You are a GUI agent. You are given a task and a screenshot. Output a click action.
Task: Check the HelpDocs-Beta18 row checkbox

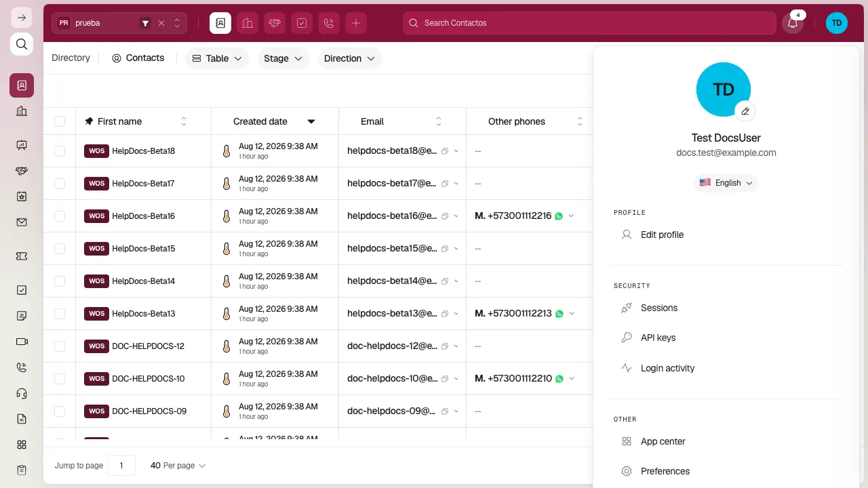60,151
